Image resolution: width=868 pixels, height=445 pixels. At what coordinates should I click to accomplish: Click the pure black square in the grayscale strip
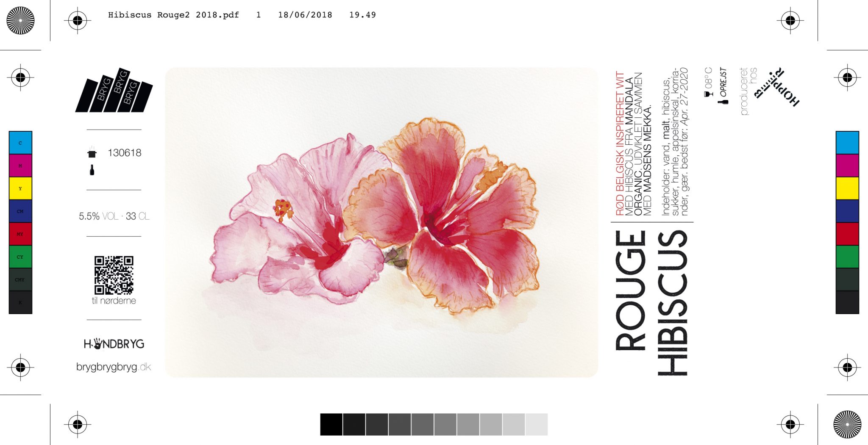click(x=331, y=424)
